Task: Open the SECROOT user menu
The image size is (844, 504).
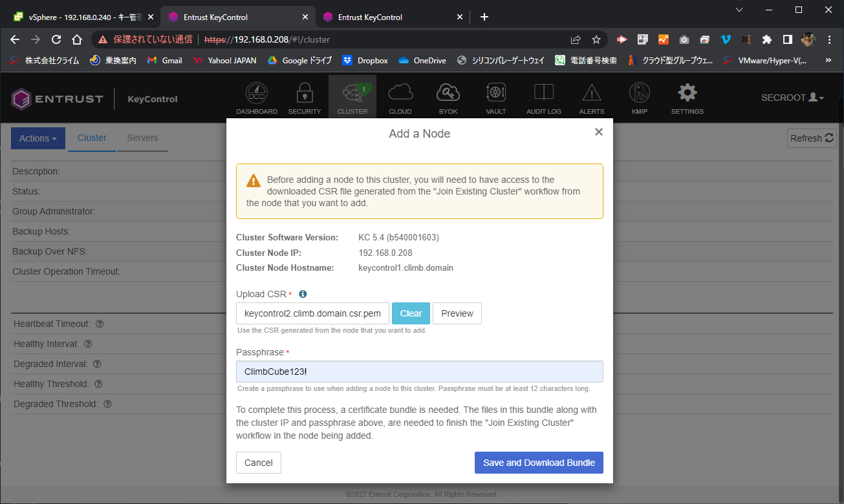Action: (x=792, y=98)
